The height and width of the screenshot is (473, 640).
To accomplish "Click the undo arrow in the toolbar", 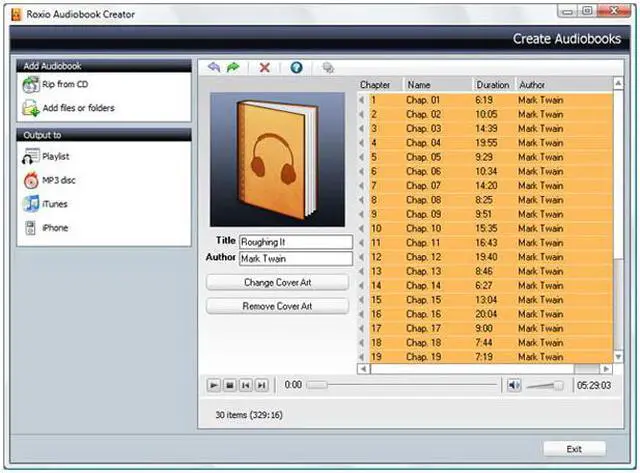I will point(214,67).
